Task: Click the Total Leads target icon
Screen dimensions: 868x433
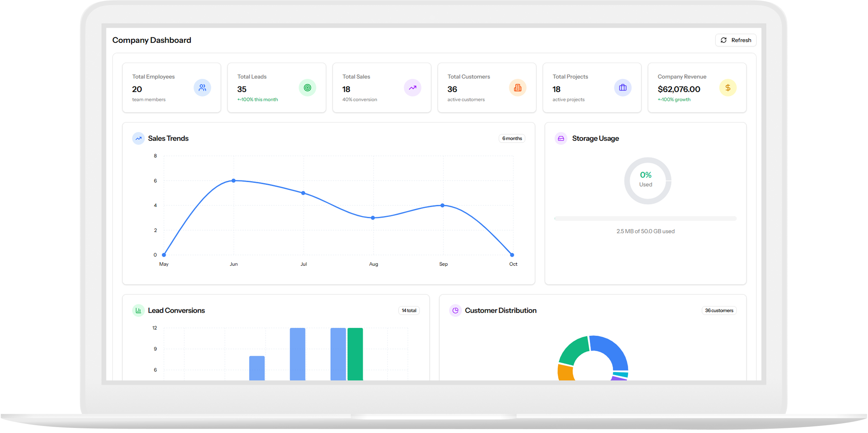Action: (x=307, y=88)
